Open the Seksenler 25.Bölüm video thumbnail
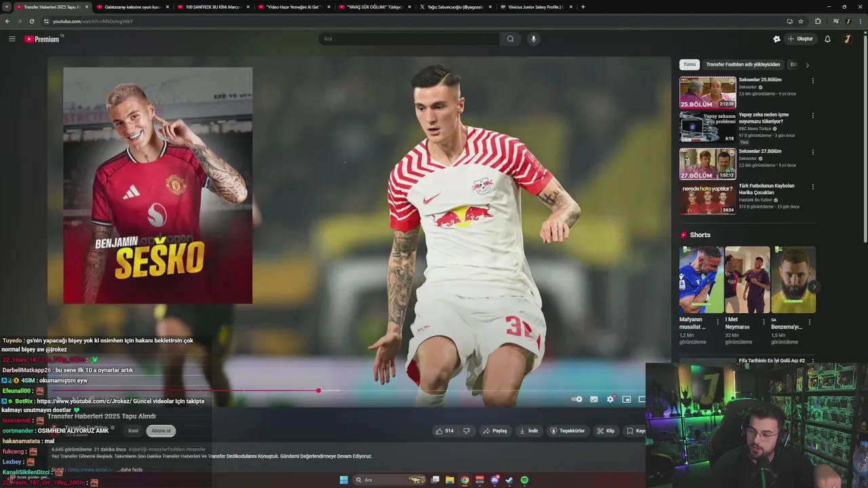Screen dimensions: 868x488 tap(707, 92)
